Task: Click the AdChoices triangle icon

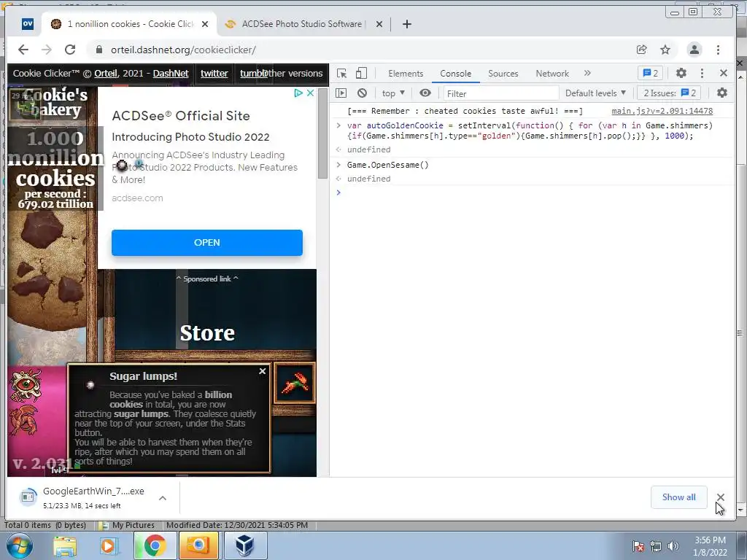Action: point(298,93)
